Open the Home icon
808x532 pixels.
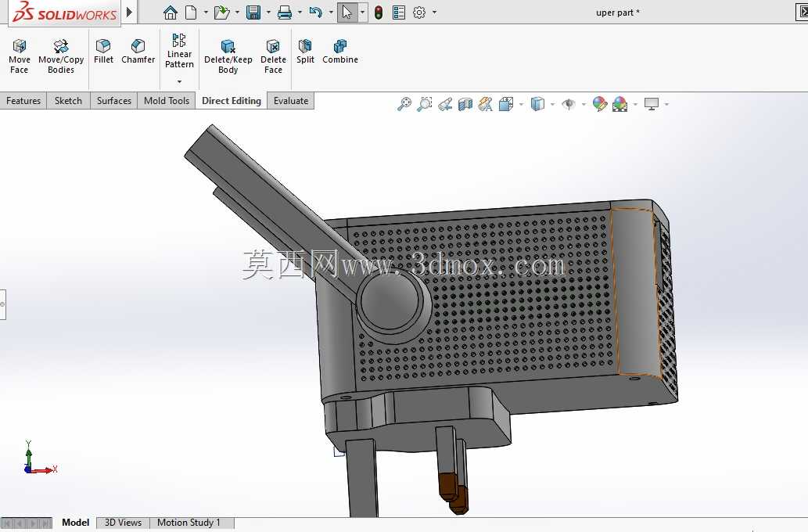click(x=170, y=13)
